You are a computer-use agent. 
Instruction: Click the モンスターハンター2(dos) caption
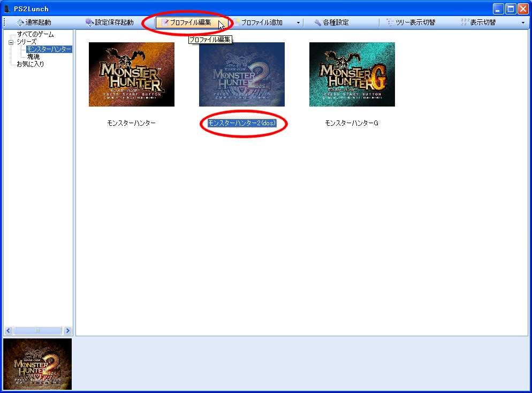(x=242, y=123)
